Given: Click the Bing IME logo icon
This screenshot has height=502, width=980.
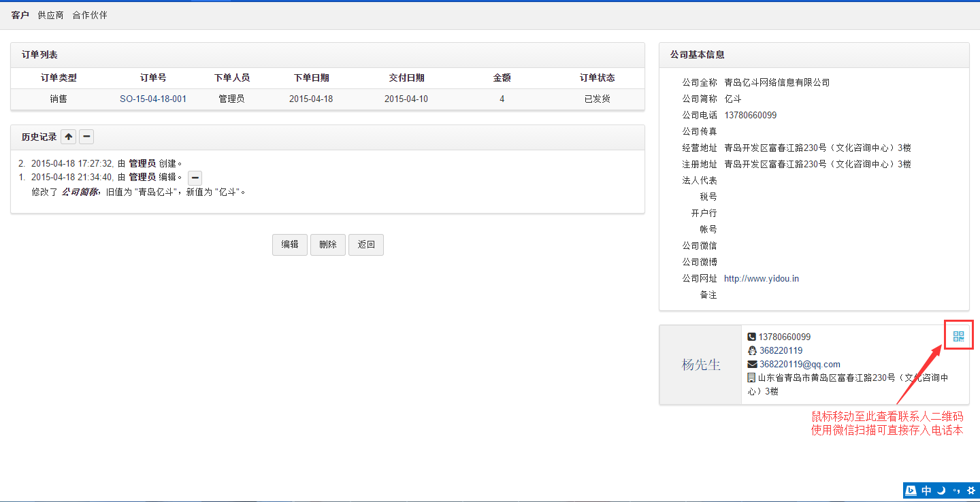Looking at the screenshot, I should click(x=911, y=490).
